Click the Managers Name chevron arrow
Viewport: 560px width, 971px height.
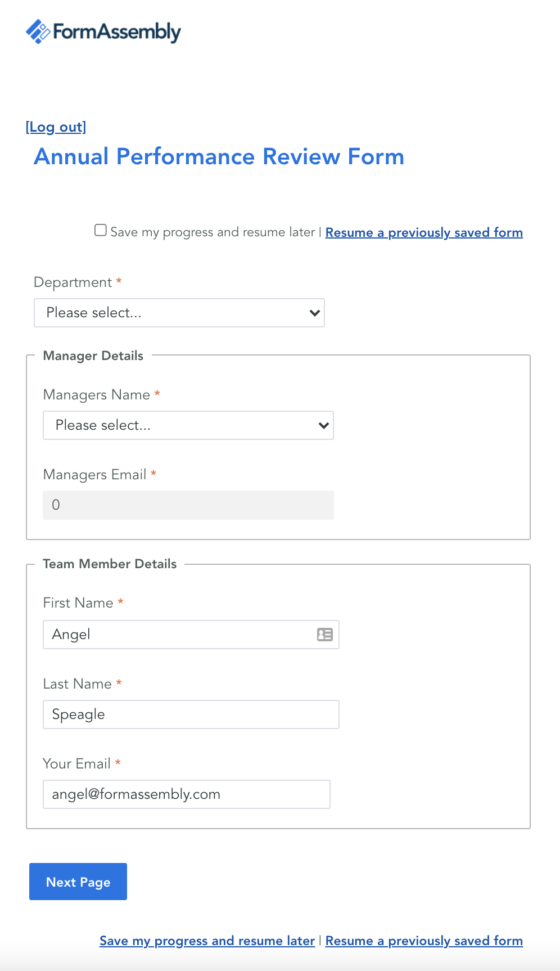(x=324, y=425)
